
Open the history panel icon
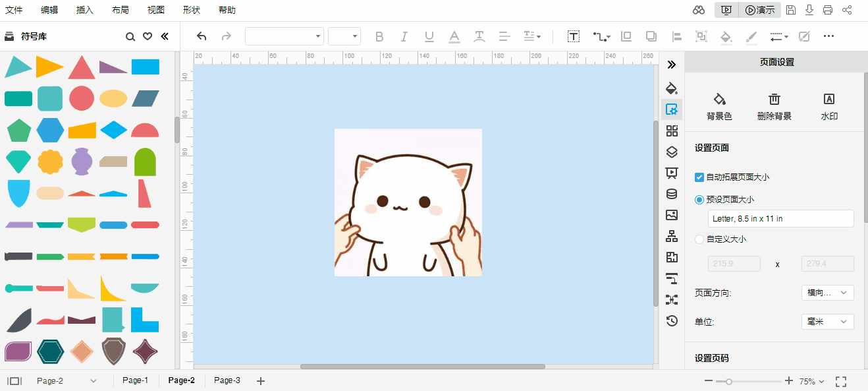(672, 321)
